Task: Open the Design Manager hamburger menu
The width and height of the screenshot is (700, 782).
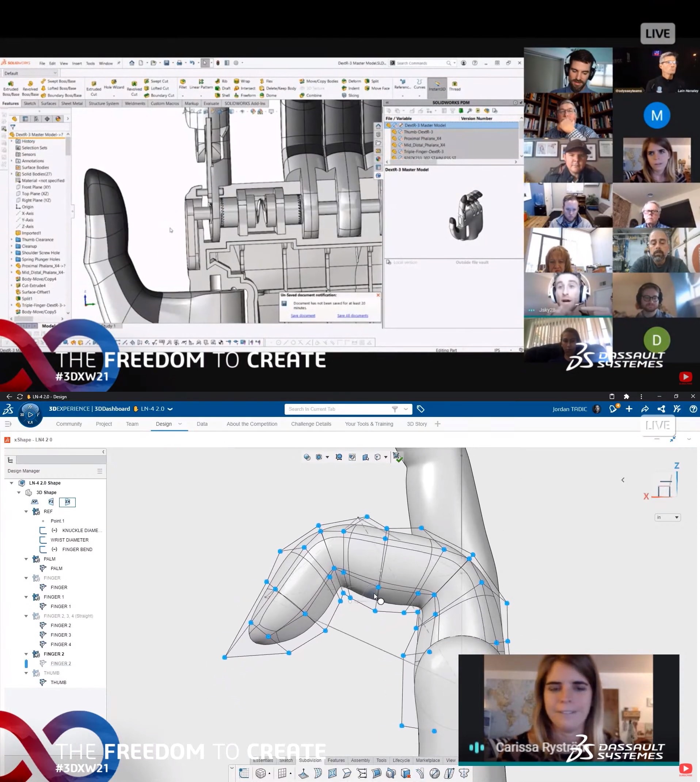Action: tap(100, 471)
